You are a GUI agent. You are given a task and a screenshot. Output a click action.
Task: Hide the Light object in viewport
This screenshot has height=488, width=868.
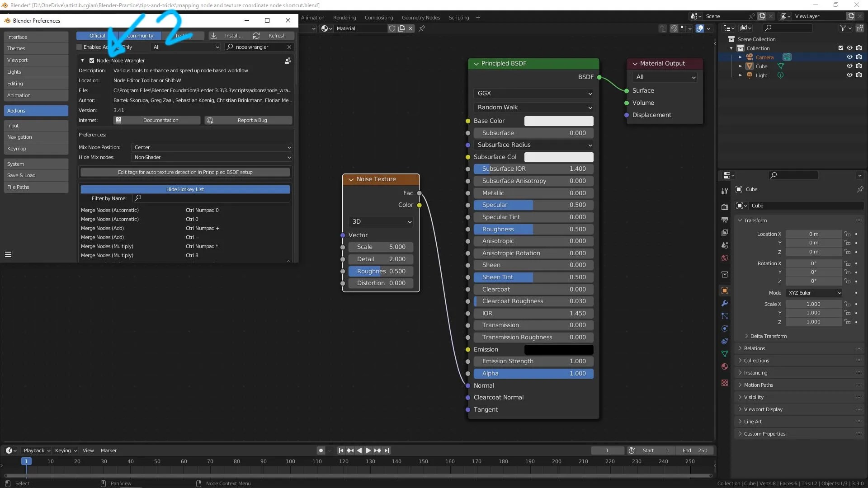point(850,75)
